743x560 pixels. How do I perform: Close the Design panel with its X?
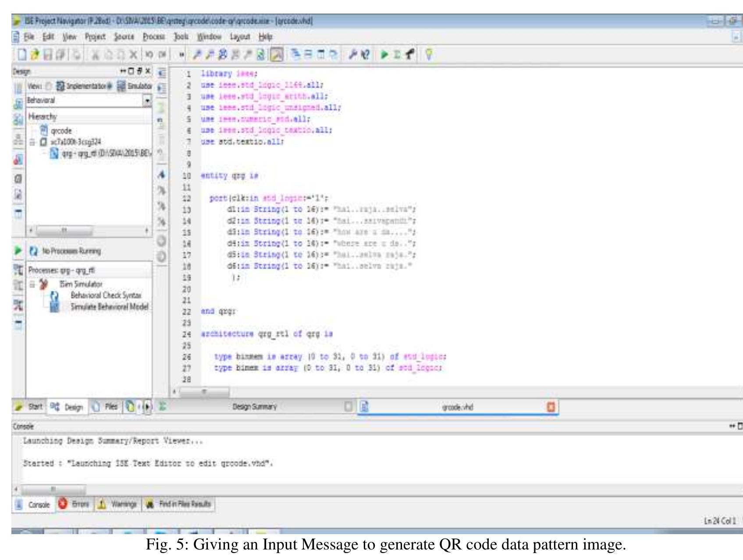pos(148,71)
